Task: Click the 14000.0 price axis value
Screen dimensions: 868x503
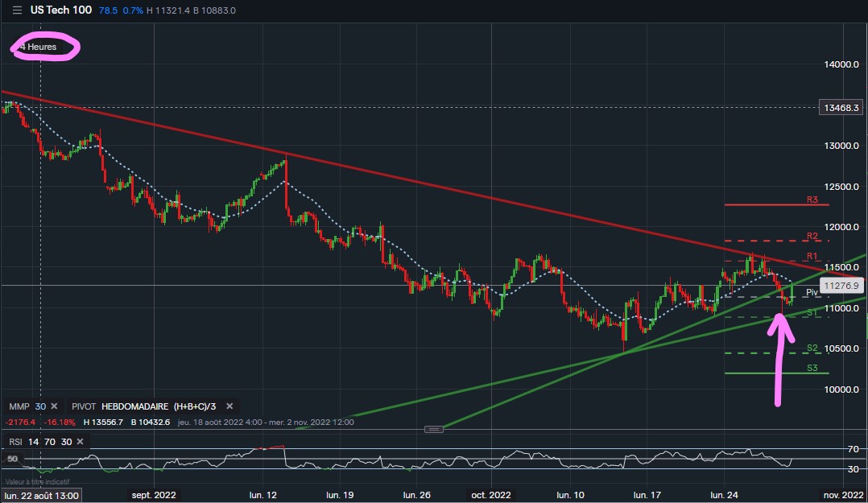Action: tap(841, 64)
